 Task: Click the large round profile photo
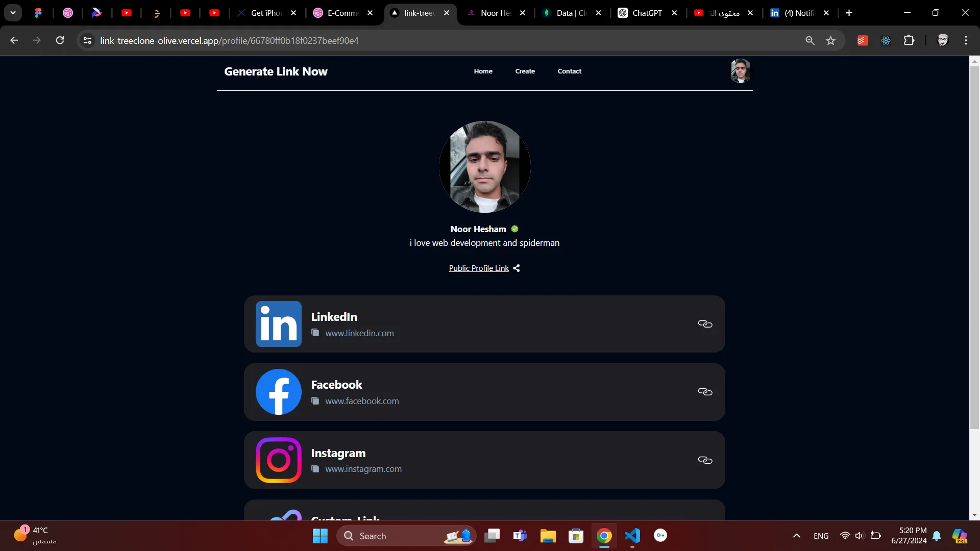coord(484,167)
